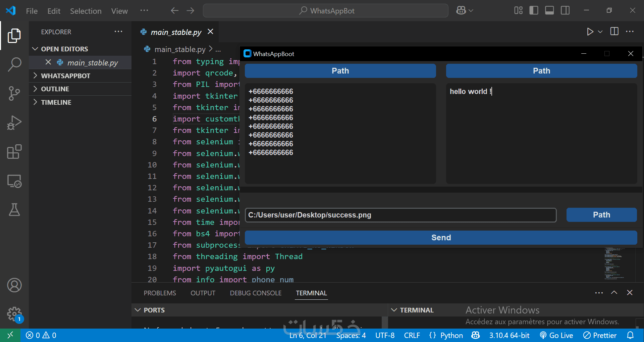The width and height of the screenshot is (644, 342).
Task: Expand the Timeline section
Action: point(80,102)
